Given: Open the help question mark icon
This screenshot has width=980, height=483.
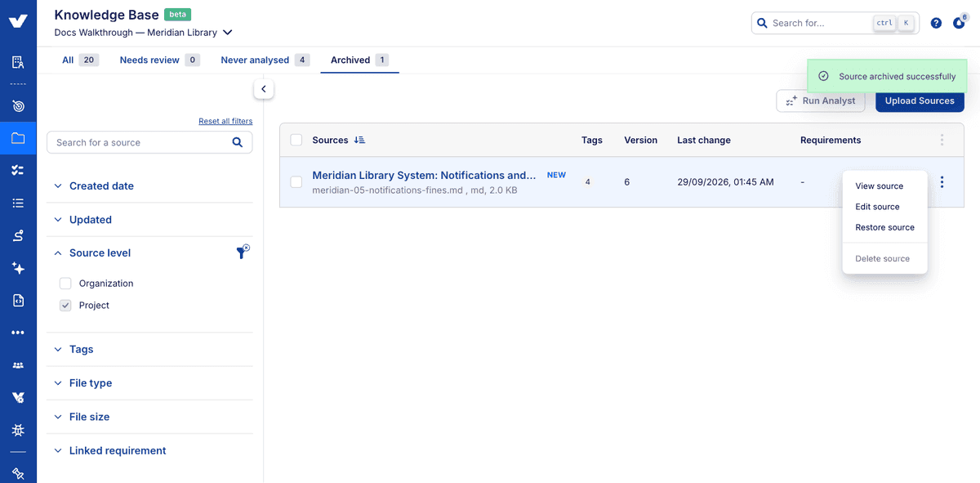Looking at the screenshot, I should coord(936,23).
